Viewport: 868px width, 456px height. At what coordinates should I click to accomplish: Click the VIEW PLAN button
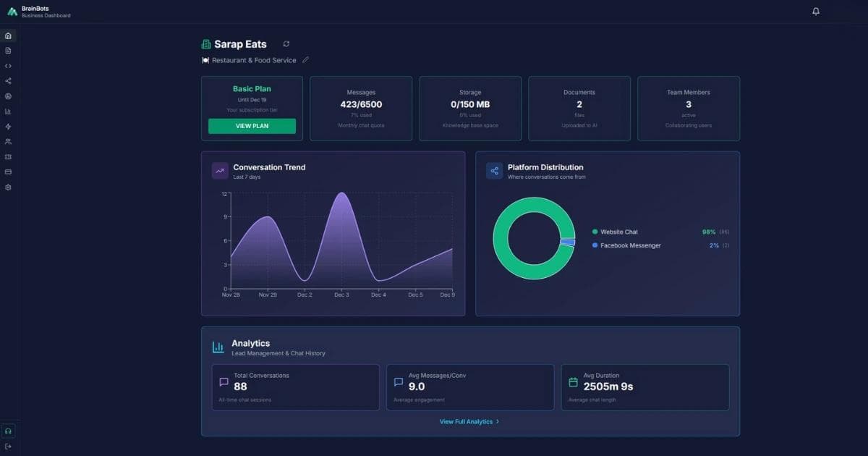252,126
